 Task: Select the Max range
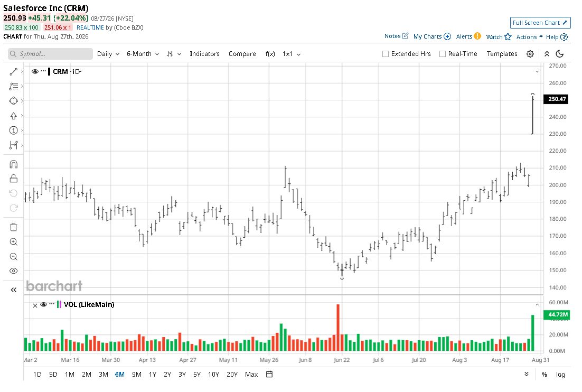tap(251, 374)
